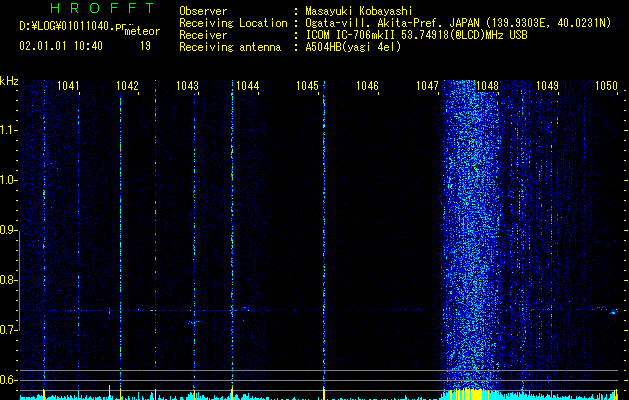This screenshot has height=400, width=629.
Task: Click the 'Receiving Location' label
Action: pos(233,23)
